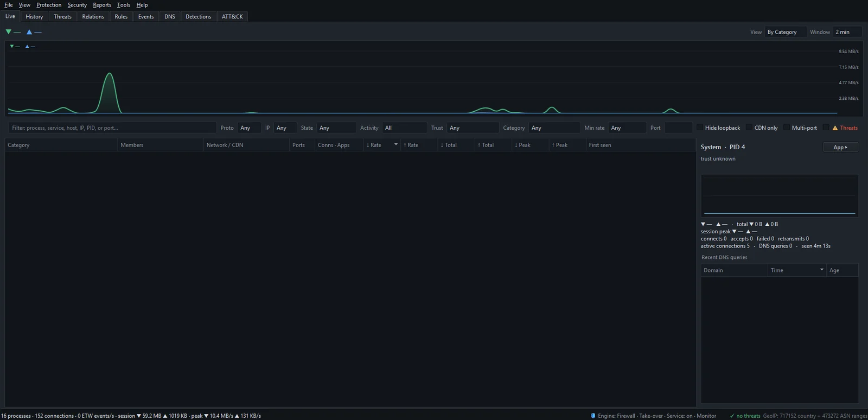The image size is (868, 420).
Task: Open the Min rate dropdown
Action: tap(627, 128)
